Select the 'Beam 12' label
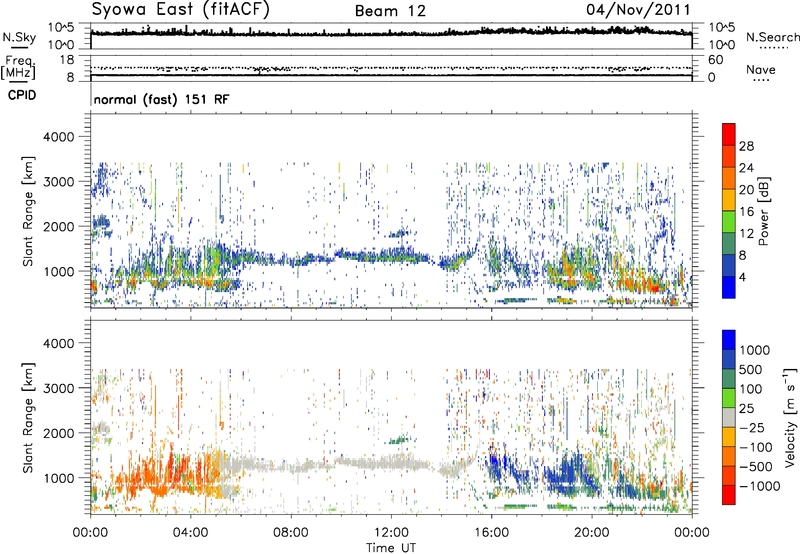The height and width of the screenshot is (554, 800). point(390,11)
